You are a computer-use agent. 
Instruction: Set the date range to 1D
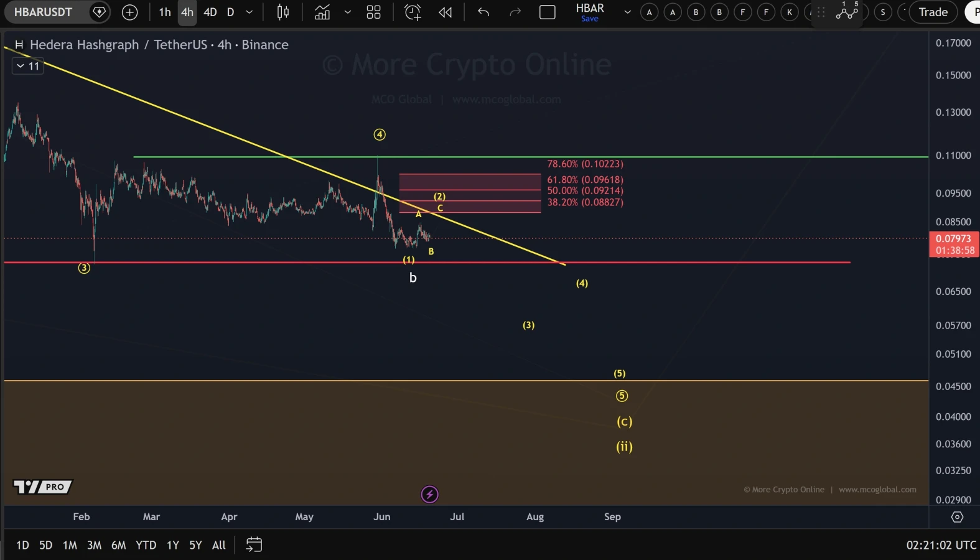click(x=22, y=545)
